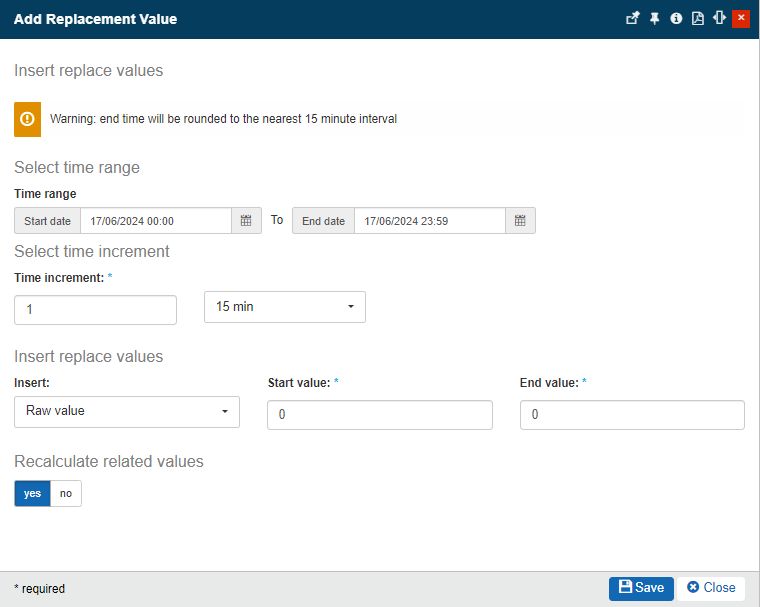This screenshot has height=607, width=760.
Task: Click the orange warning icon
Action: pos(28,118)
